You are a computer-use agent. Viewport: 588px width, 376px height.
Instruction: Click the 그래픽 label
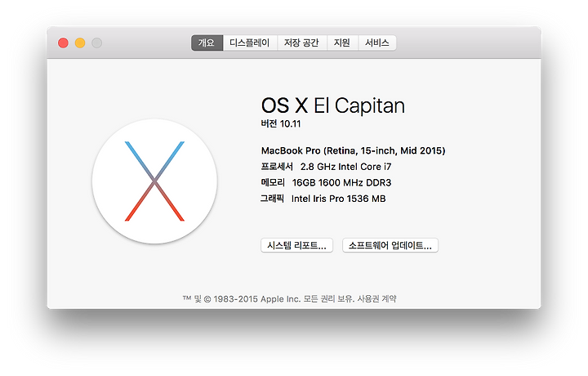point(272,198)
